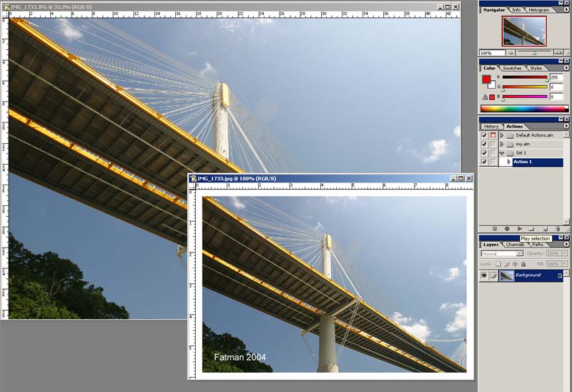Open the Navigator panel flyout menu arrow
572x392 pixels.
coord(566,10)
